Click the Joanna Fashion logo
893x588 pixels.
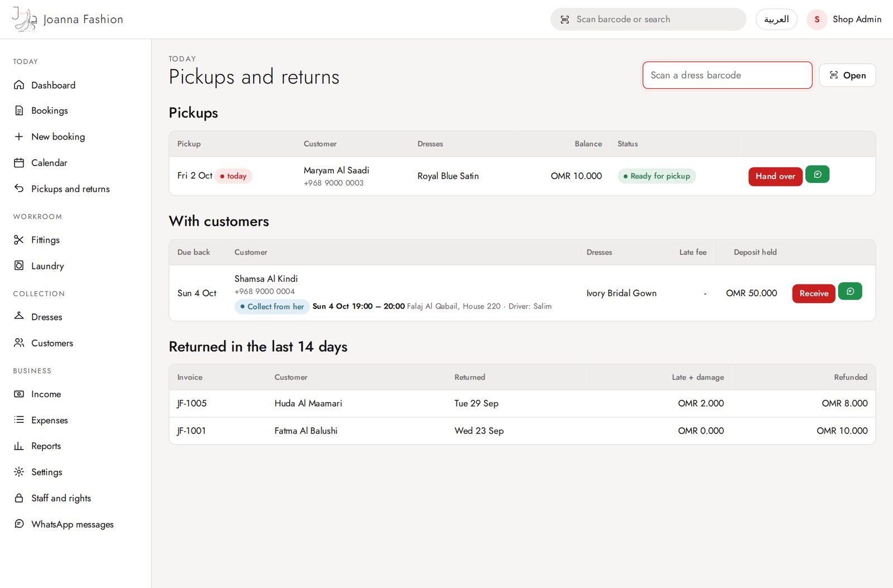coord(68,20)
